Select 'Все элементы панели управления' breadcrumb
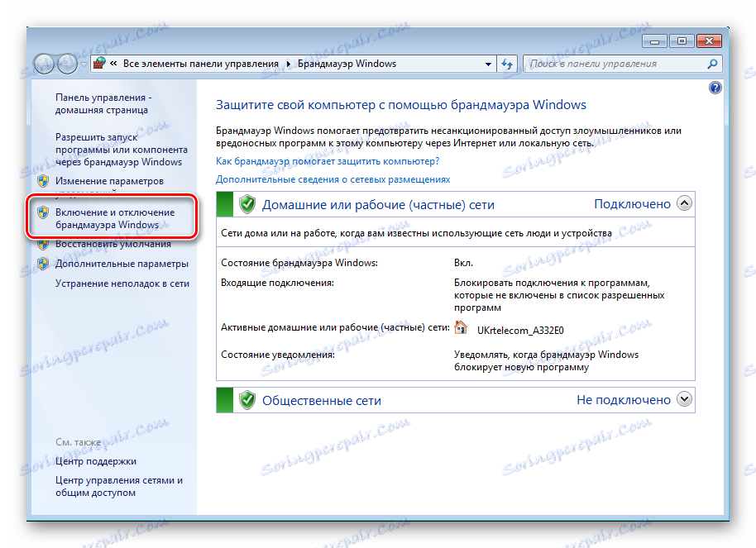756x548 pixels. point(200,64)
